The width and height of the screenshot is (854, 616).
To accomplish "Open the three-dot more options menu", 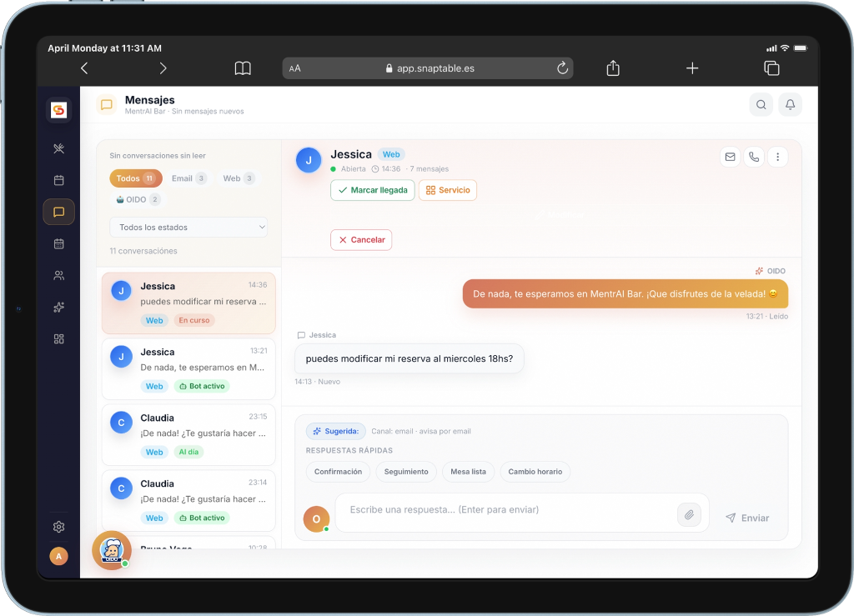I will [x=778, y=157].
